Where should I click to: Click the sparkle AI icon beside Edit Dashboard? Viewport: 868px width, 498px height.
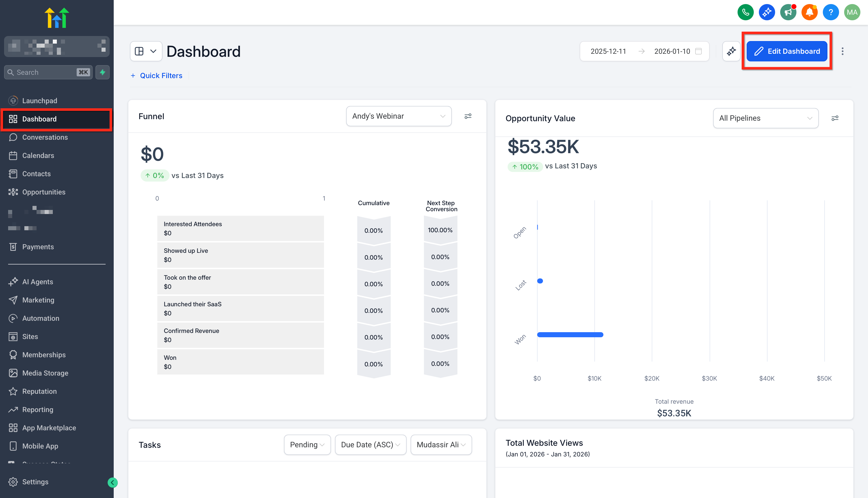pyautogui.click(x=731, y=51)
